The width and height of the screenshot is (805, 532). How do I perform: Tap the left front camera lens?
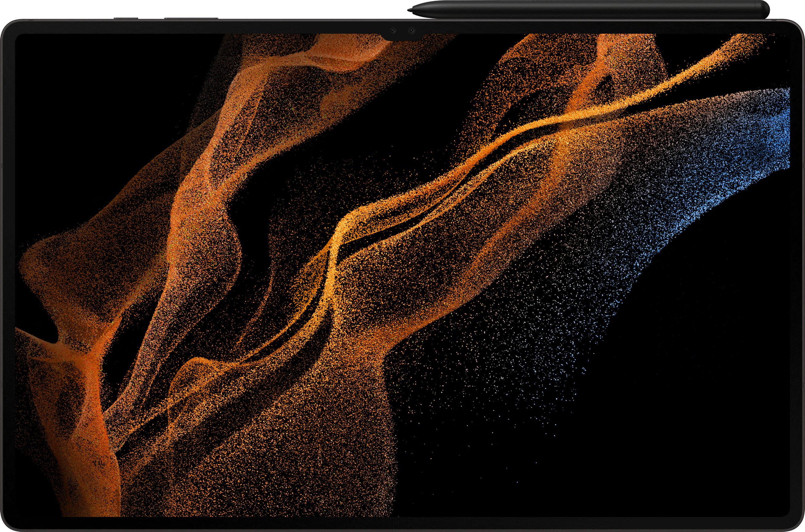pyautogui.click(x=393, y=31)
